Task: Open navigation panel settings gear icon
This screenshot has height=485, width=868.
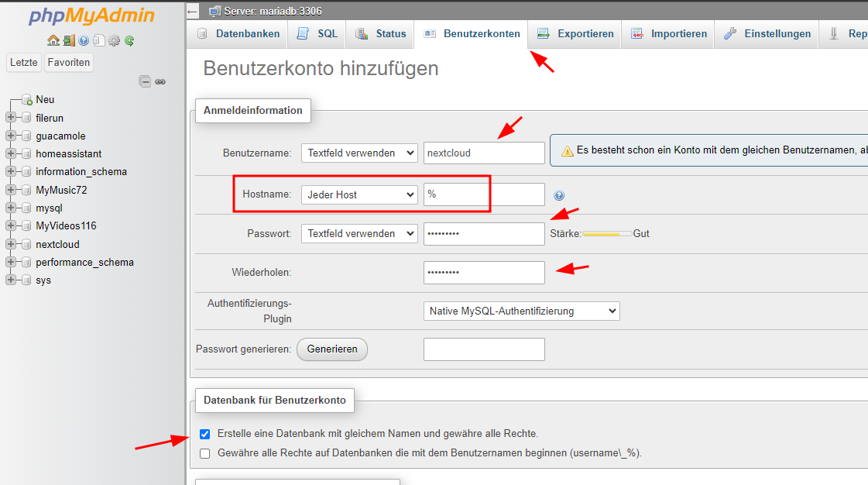Action: pyautogui.click(x=114, y=40)
